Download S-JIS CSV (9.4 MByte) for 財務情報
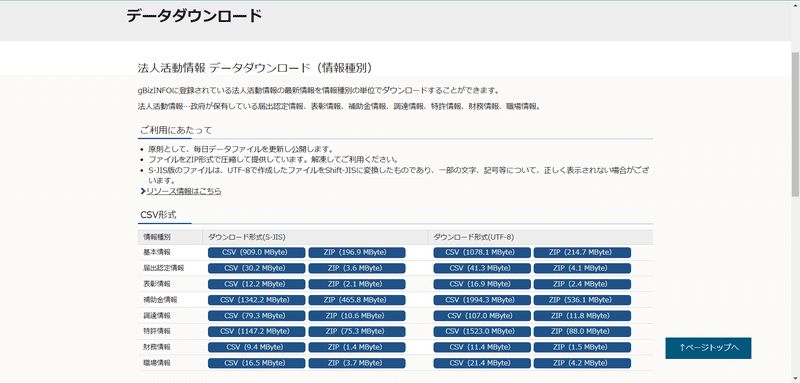The width and height of the screenshot is (800, 383). tap(256, 347)
